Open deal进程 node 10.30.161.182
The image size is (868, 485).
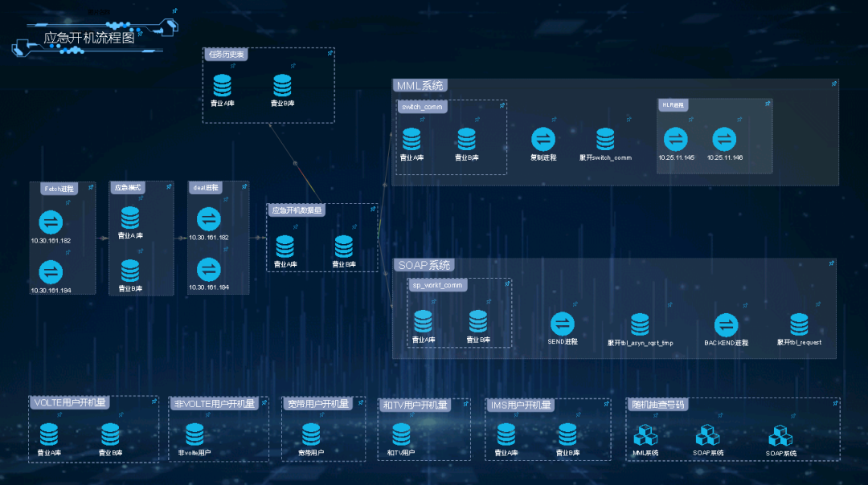pos(209,219)
